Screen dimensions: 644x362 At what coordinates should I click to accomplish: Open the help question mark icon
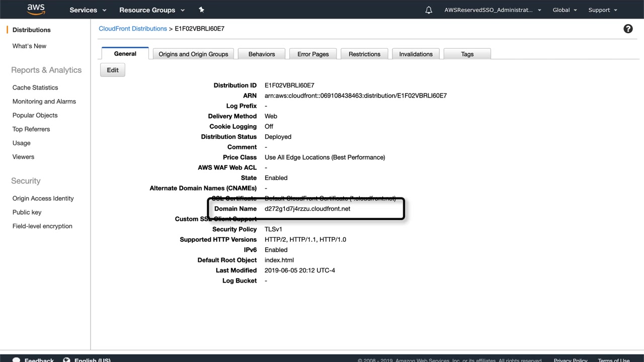tap(628, 29)
